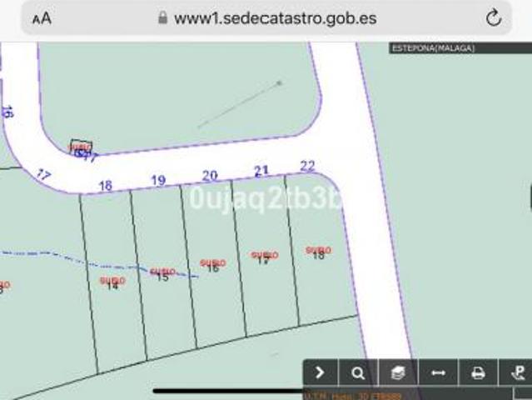Click blue street number 18
The height and width of the screenshot is (400, 532).
coord(105,185)
